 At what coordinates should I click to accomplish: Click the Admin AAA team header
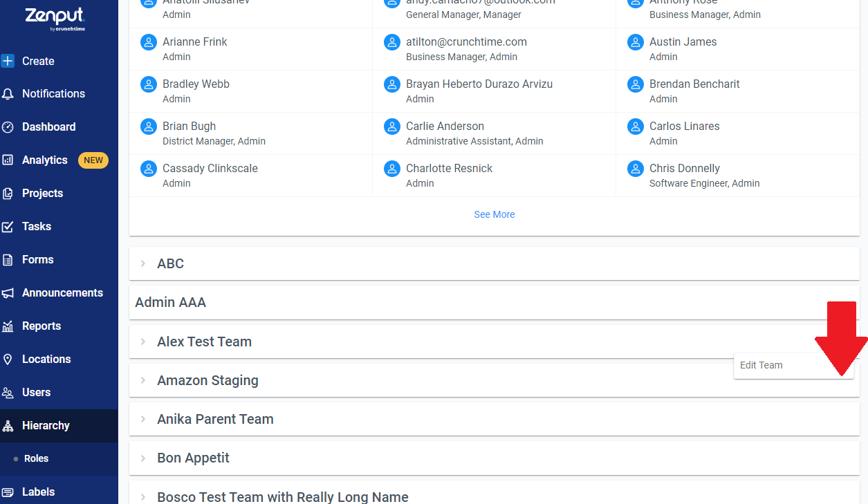tap(171, 302)
